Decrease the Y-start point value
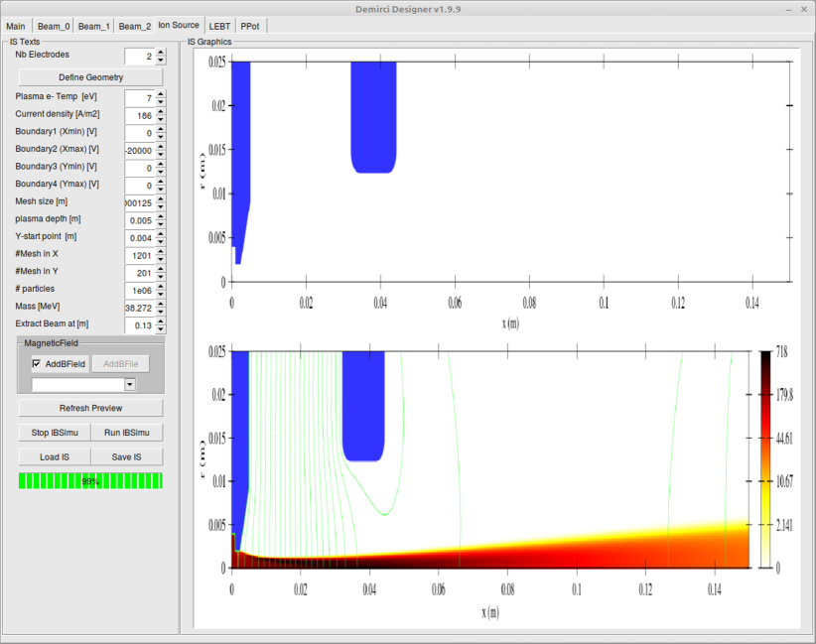 pyautogui.click(x=161, y=242)
